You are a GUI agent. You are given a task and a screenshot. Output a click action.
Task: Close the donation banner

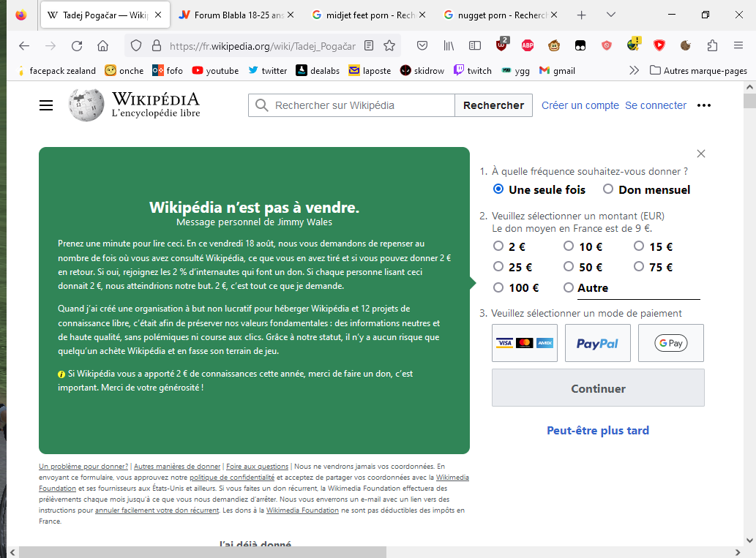[701, 154]
